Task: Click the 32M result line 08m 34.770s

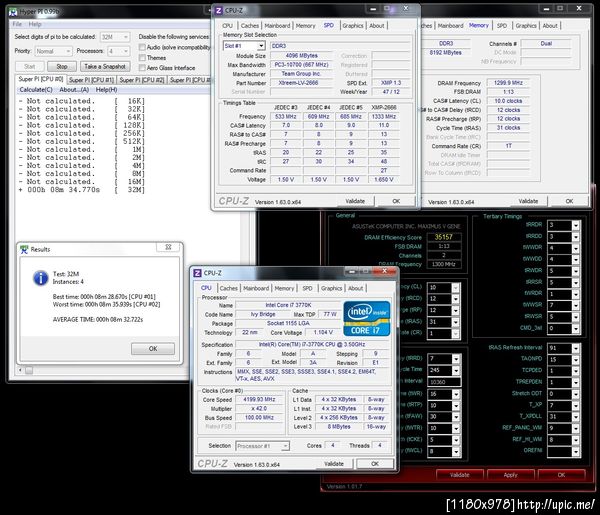Action: 82,190
